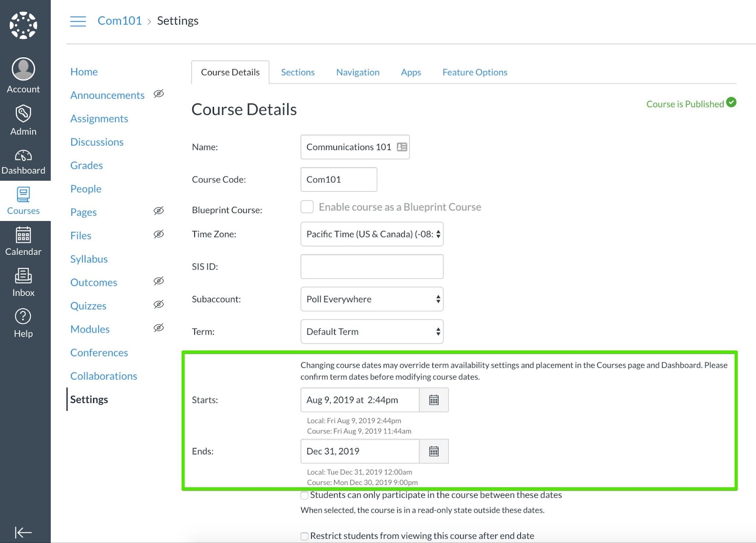Open the Inbox icon

(x=23, y=276)
